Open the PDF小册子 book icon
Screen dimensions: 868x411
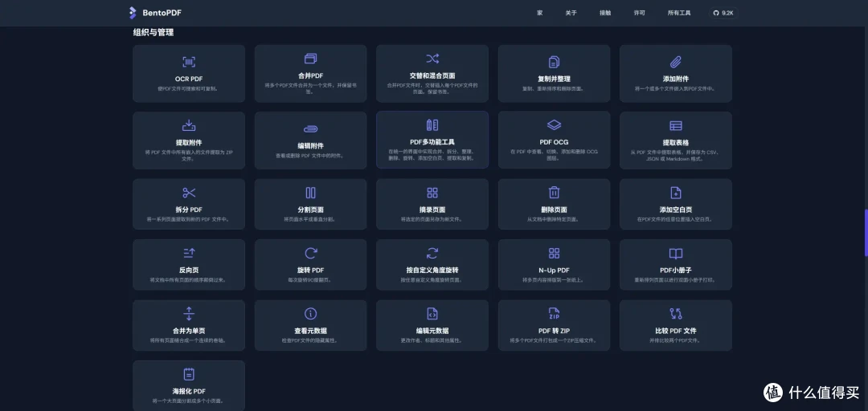676,254
